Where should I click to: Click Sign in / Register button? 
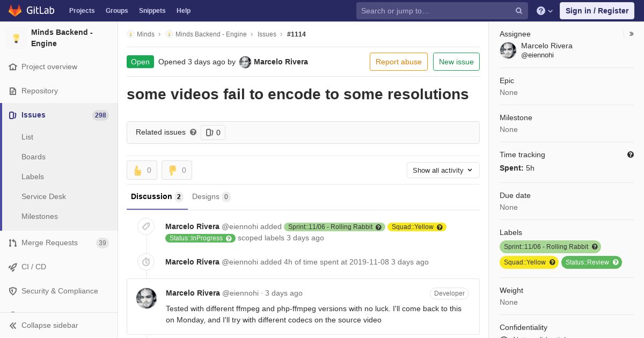[597, 11]
